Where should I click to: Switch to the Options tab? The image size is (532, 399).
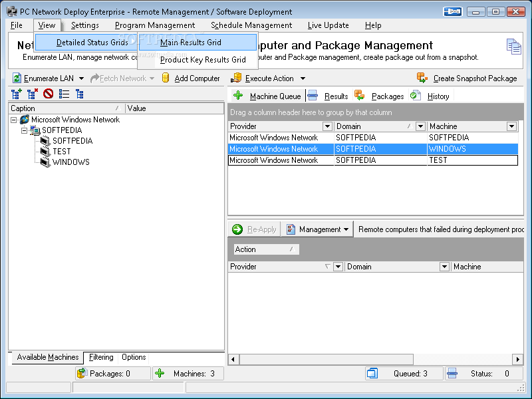(134, 357)
